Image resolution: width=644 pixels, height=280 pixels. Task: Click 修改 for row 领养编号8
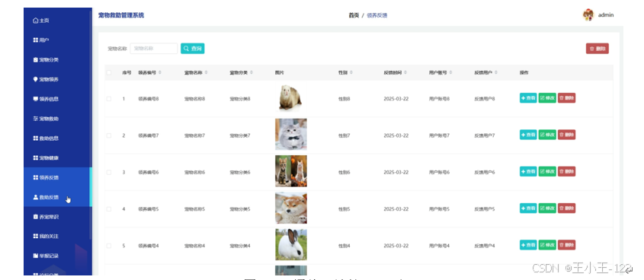[x=547, y=98]
